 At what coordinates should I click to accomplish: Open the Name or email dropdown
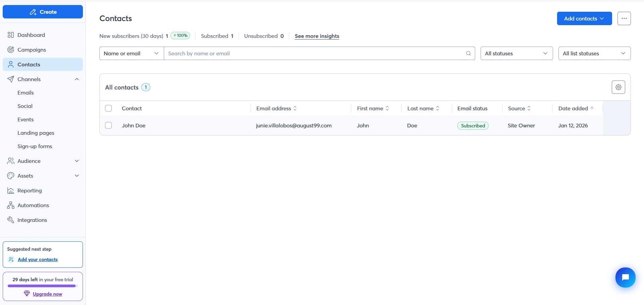tap(131, 54)
